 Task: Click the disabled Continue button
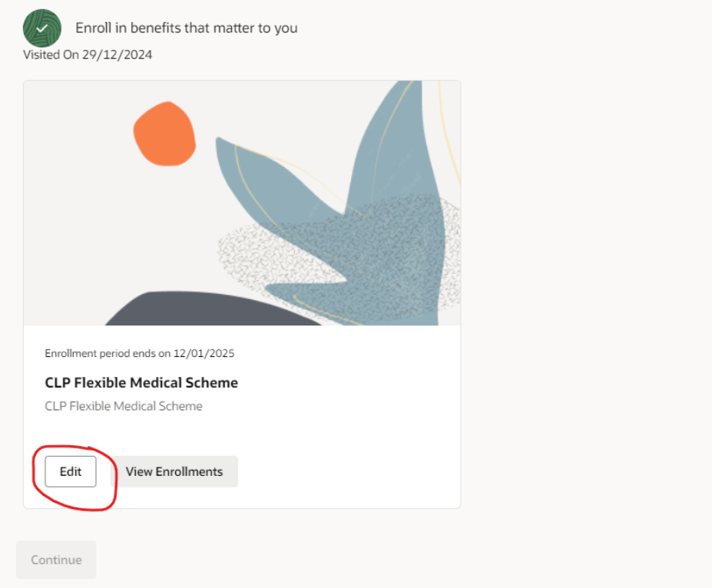56,560
